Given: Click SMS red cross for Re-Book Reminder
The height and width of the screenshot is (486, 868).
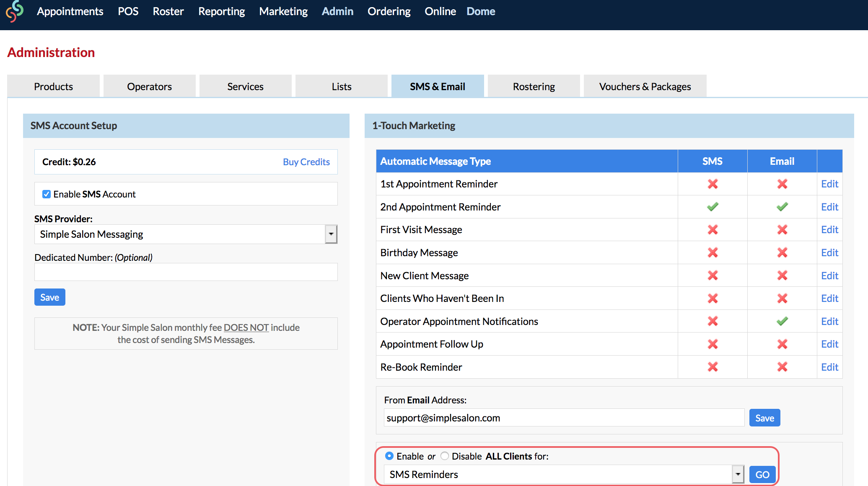Looking at the screenshot, I should [713, 367].
